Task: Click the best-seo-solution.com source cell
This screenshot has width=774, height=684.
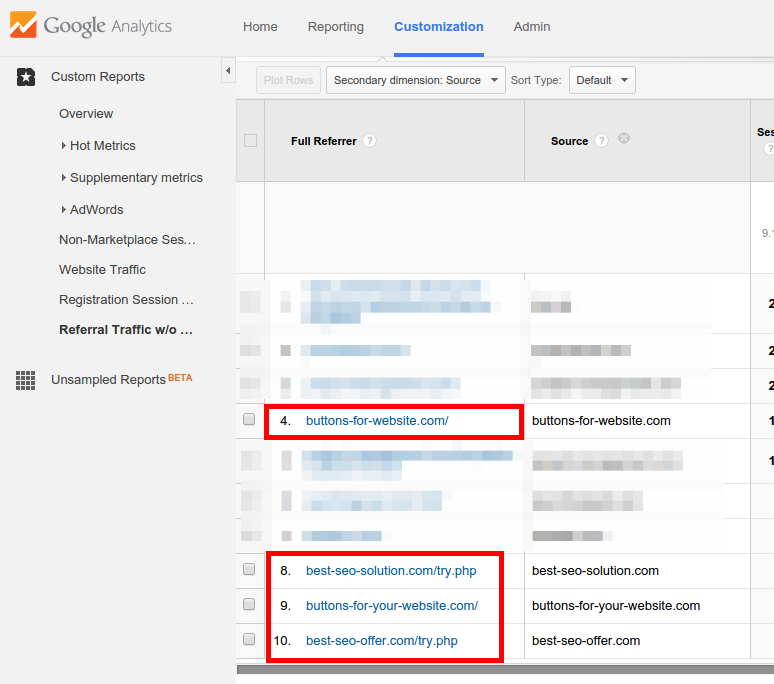Action: pos(595,571)
